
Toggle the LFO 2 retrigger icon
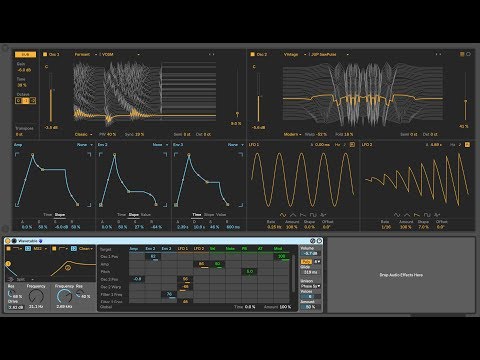[x=467, y=145]
